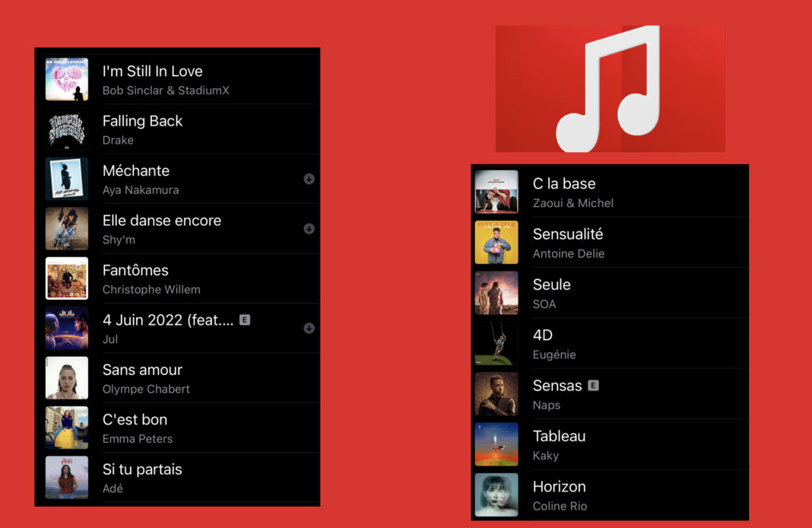Tap the C la base album cover

click(496, 192)
